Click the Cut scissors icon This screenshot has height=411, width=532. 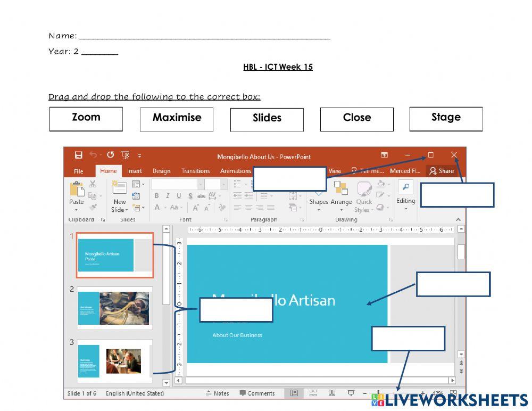pyautogui.click(x=93, y=184)
